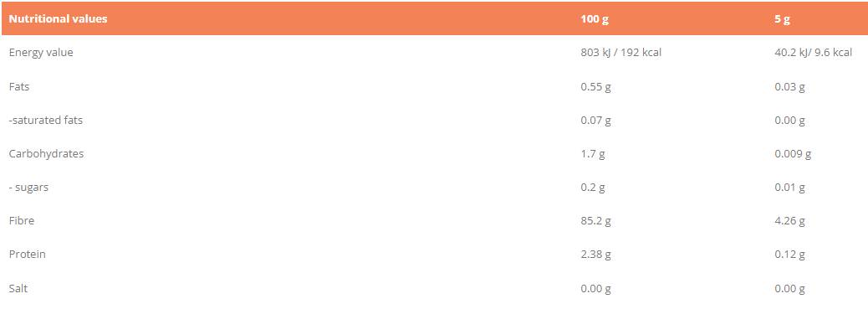Select the 100 g column header

[595, 19]
